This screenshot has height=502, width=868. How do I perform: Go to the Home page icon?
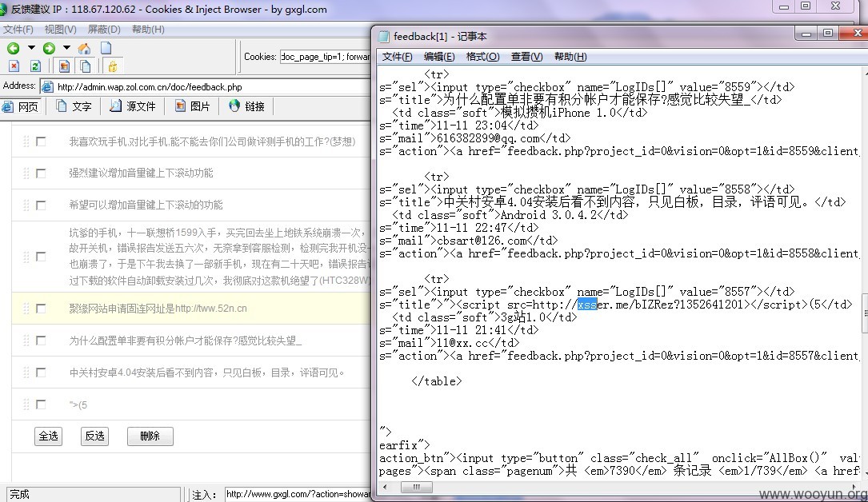(84, 48)
